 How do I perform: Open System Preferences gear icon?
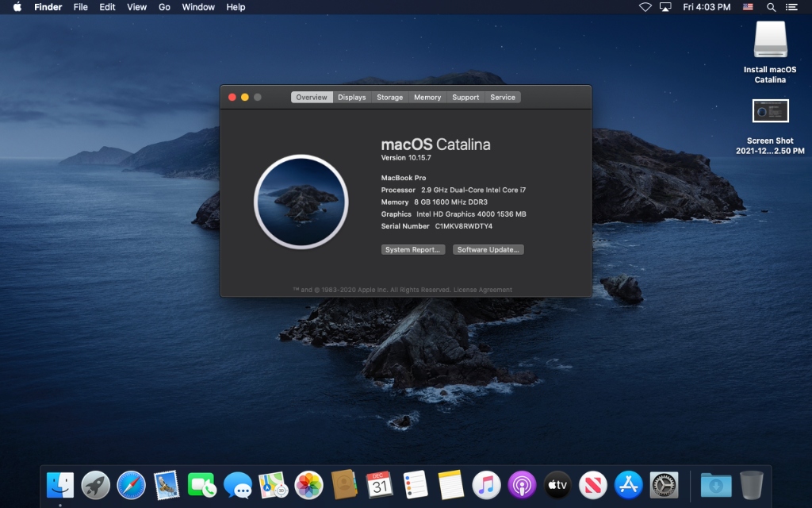point(664,484)
